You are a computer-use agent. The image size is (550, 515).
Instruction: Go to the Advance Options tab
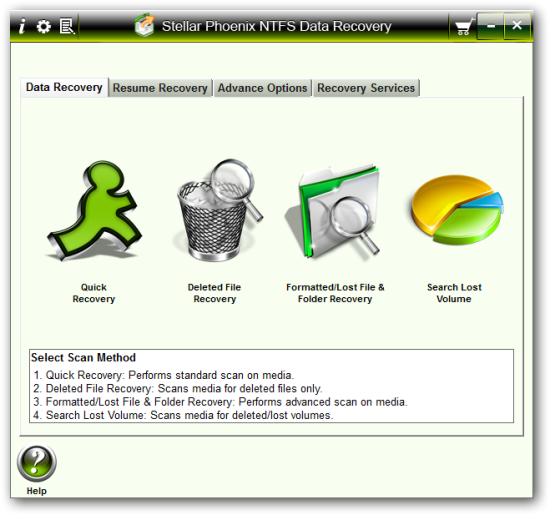coord(262,88)
